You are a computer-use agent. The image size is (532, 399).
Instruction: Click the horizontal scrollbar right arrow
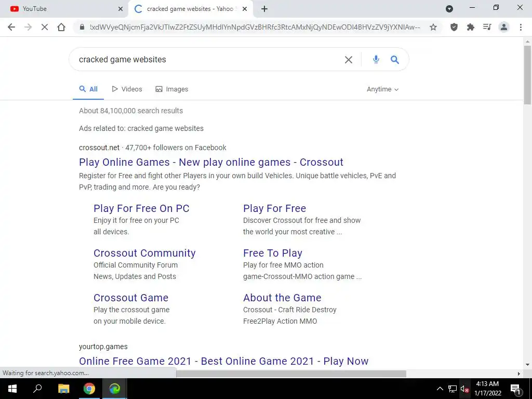[x=519, y=374]
